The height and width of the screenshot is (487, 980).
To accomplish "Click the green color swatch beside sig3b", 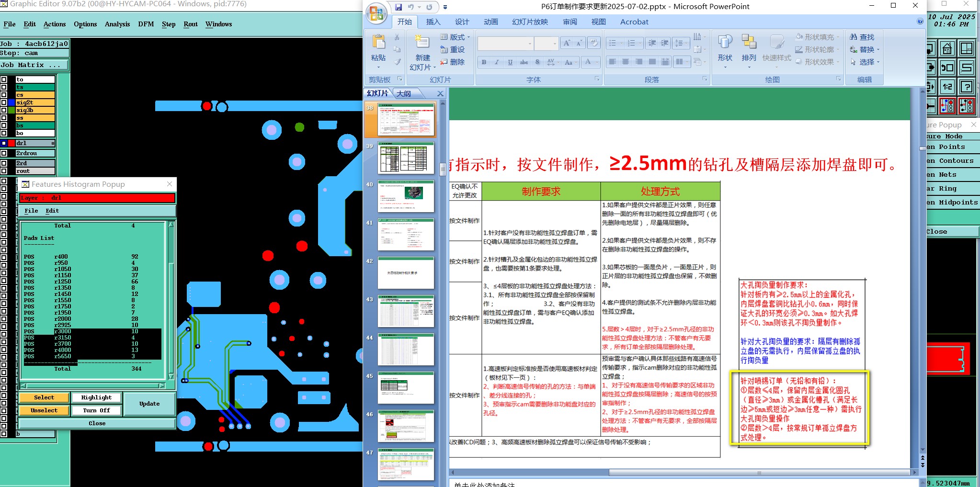I will point(11,110).
